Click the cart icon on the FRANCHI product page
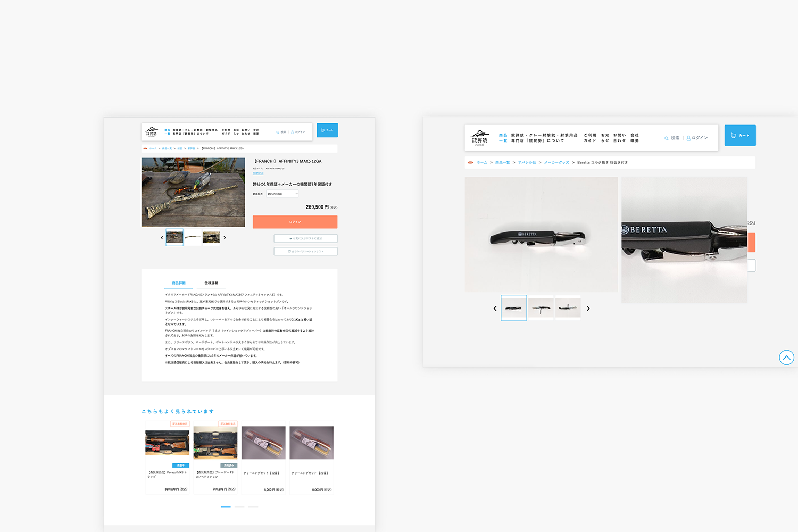798x532 pixels. [x=327, y=130]
